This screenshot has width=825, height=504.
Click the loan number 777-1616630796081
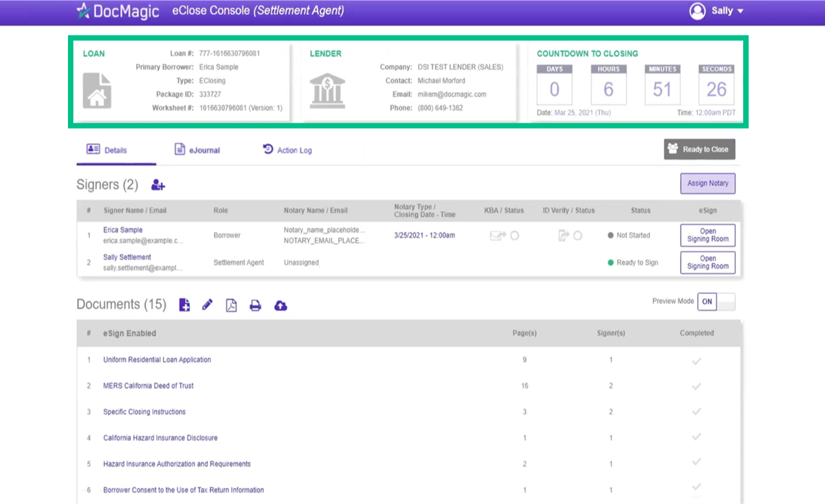click(230, 54)
